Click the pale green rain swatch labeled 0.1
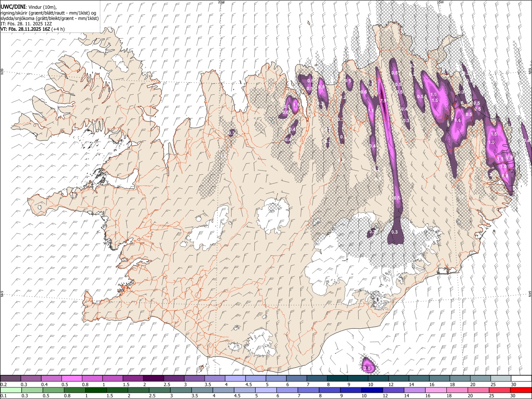The height and width of the screenshot is (399, 532). (x=11, y=390)
